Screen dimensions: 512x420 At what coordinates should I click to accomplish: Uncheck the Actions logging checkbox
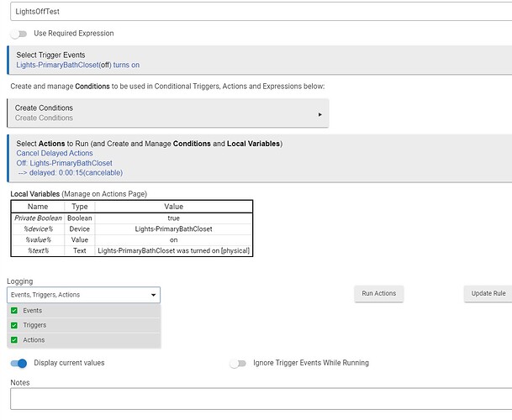[14, 340]
